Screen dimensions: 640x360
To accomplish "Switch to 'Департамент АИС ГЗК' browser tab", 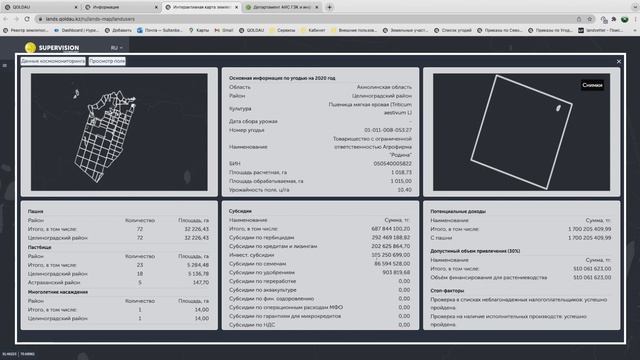I will [x=282, y=7].
